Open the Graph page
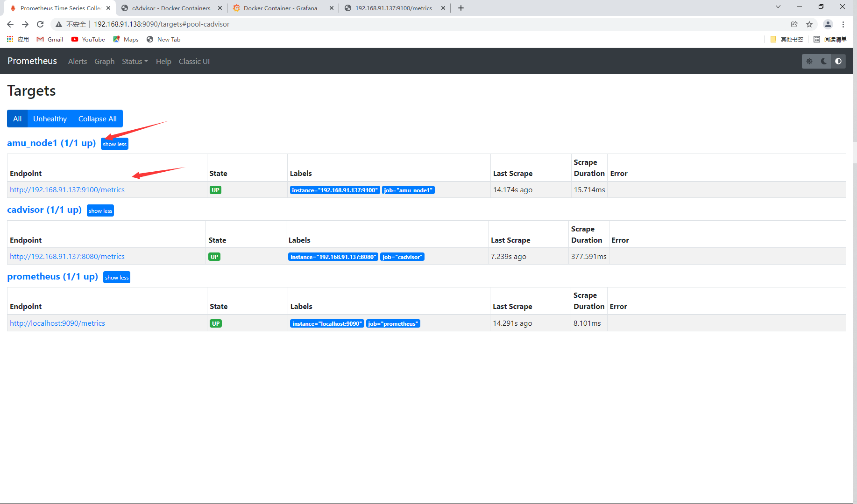857x504 pixels. 105,61
